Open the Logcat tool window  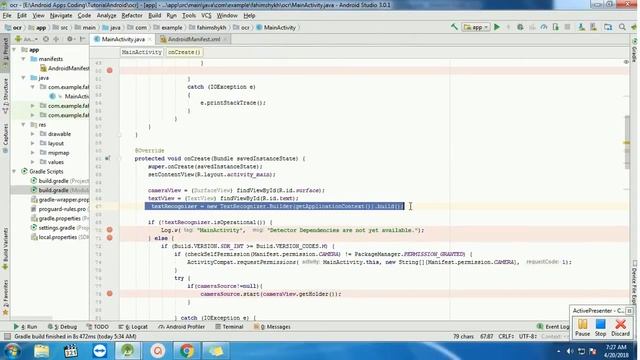point(133,327)
